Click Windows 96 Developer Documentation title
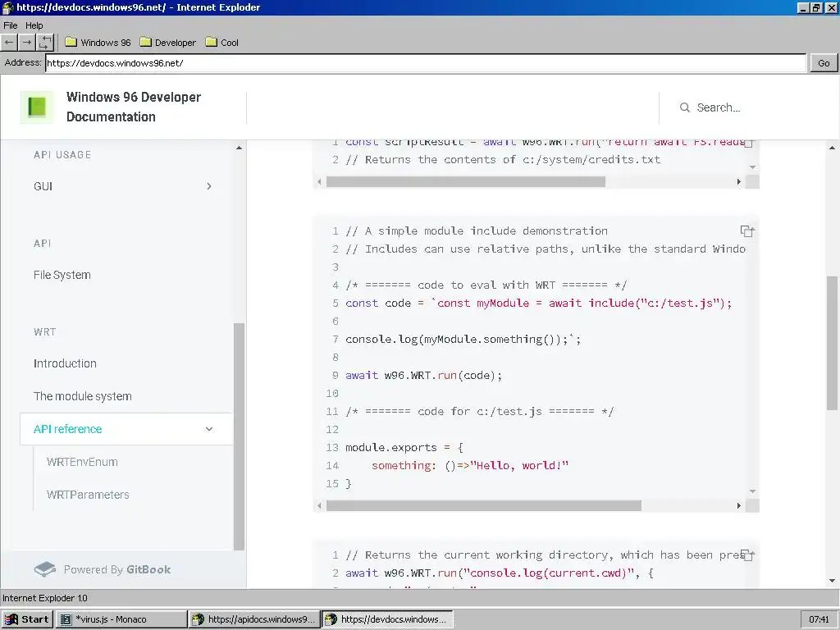This screenshot has width=840, height=630. (x=134, y=107)
